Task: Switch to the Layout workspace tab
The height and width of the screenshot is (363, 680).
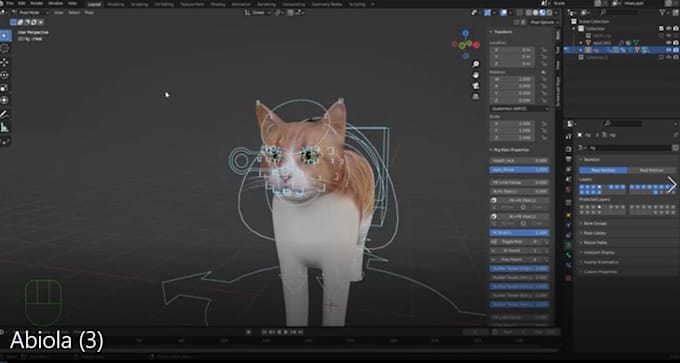Action: point(94,4)
